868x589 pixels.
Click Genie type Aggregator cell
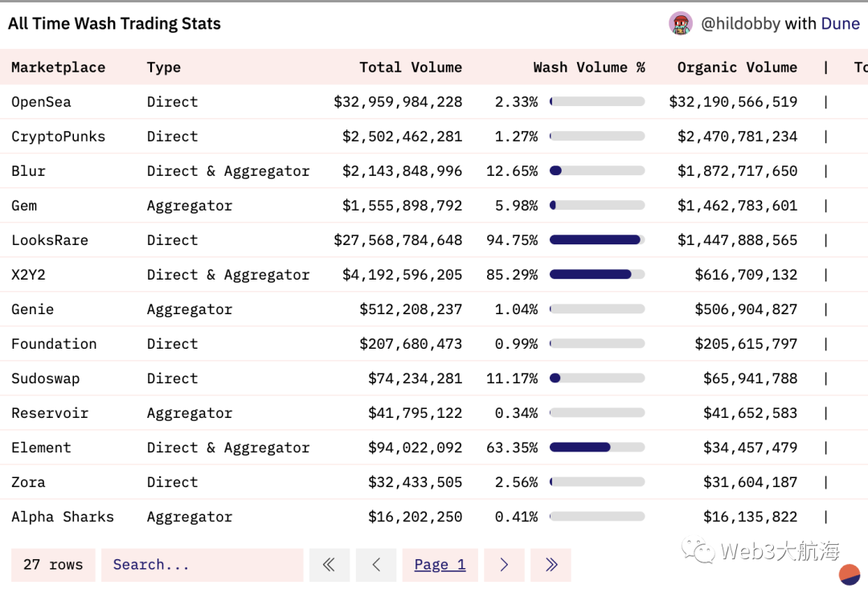point(190,309)
